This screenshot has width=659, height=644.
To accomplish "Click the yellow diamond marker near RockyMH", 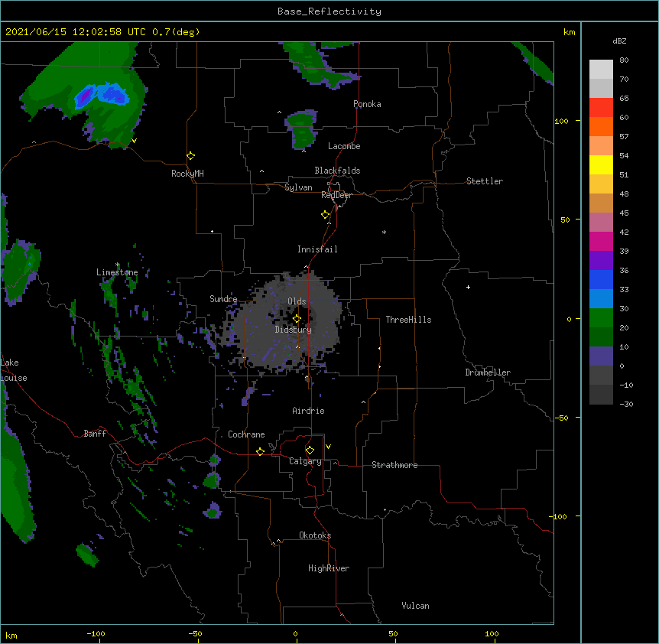I will click(190, 155).
